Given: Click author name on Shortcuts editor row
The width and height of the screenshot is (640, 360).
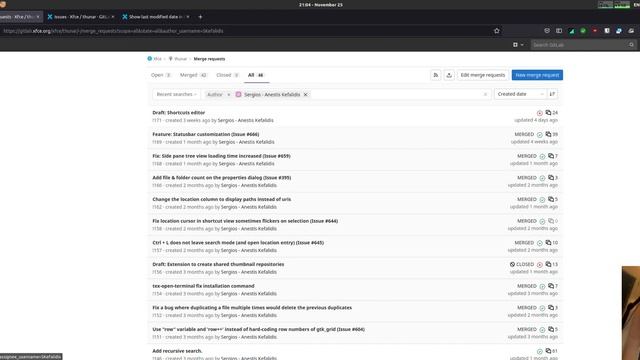Looking at the screenshot, I should tap(245, 120).
